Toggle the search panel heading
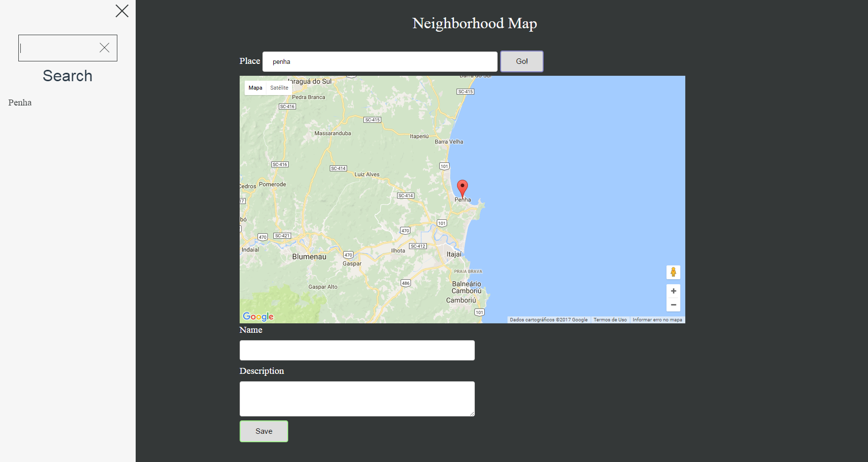Viewport: 868px width, 462px height. [x=67, y=75]
